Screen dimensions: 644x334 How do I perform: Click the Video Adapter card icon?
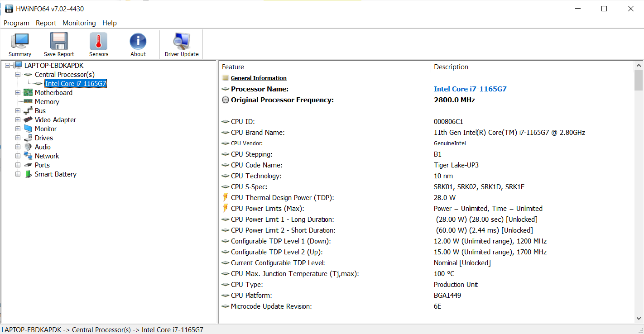tap(29, 120)
